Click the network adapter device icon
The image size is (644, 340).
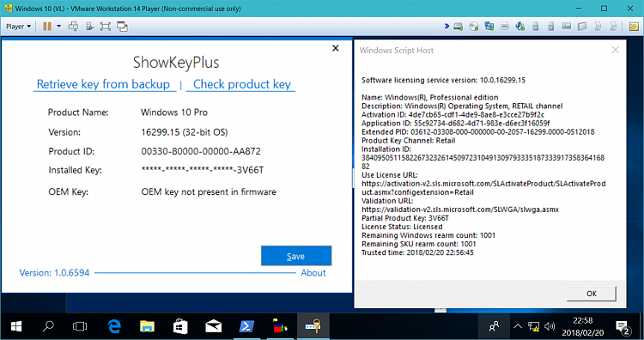point(489,27)
